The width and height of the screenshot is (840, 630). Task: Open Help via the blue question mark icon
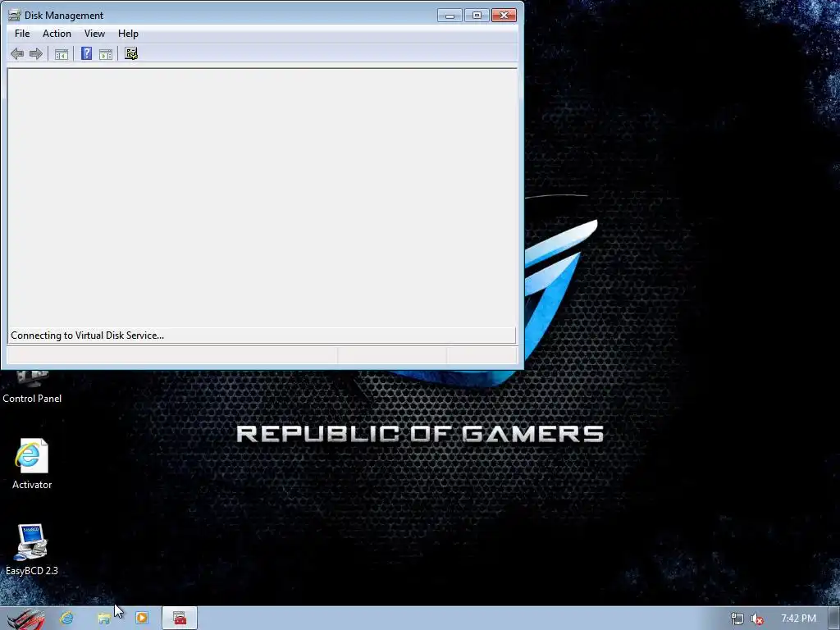pyautogui.click(x=86, y=53)
